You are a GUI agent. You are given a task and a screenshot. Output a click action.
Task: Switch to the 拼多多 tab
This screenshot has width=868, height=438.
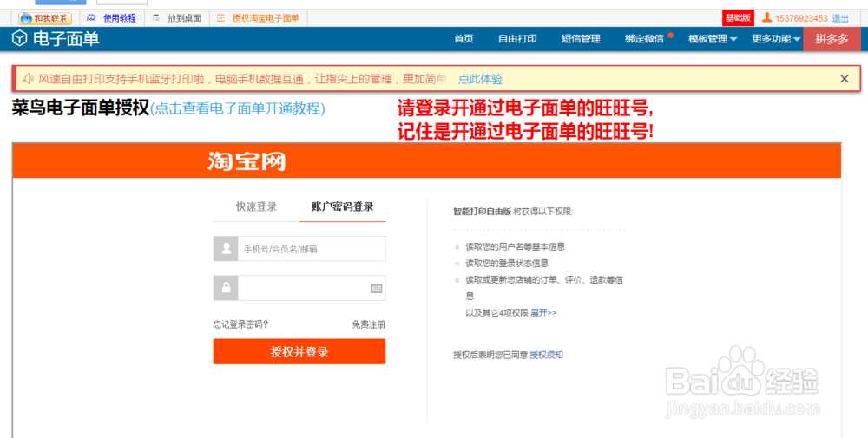tap(832, 39)
